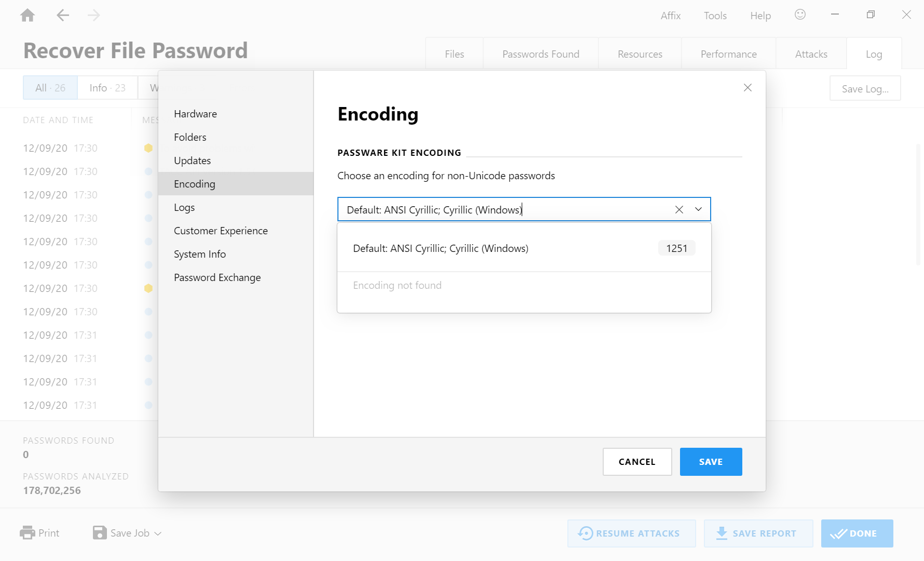Click the forward navigation arrow
Screen dimensions: 924x561
click(x=94, y=15)
